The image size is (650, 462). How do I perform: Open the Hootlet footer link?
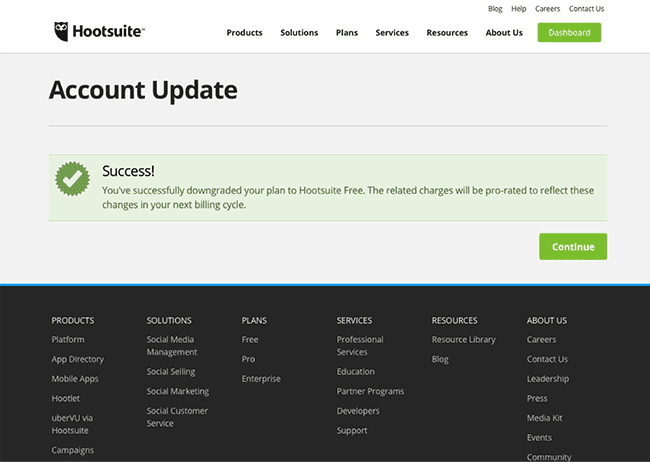(65, 398)
